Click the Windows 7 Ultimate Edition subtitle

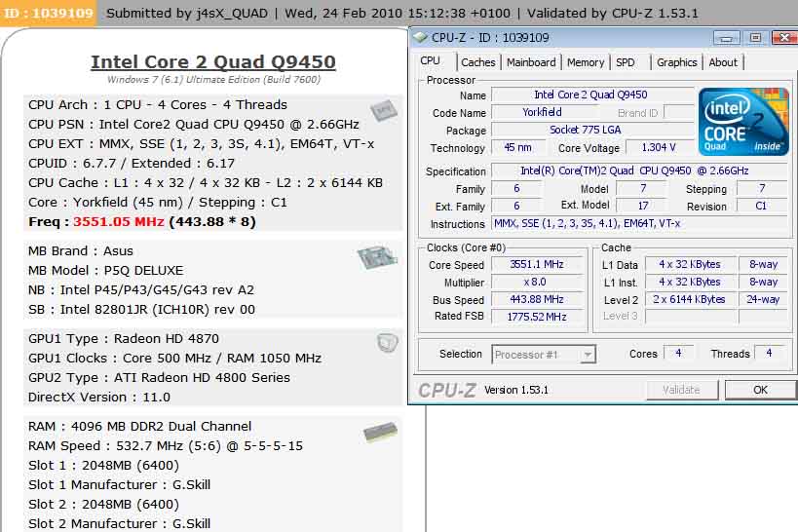[x=213, y=80]
